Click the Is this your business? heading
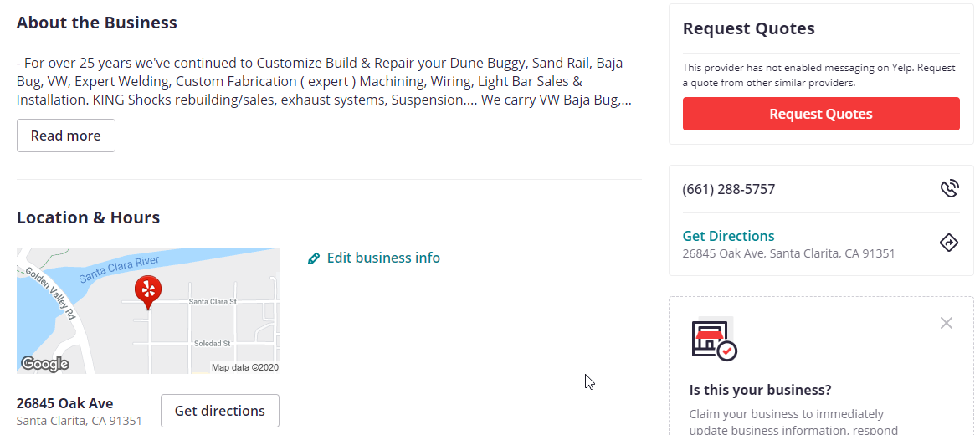The height and width of the screenshot is (435, 980). 760,391
